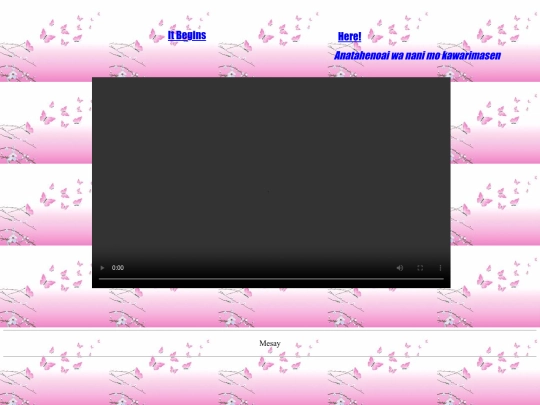The image size is (540, 405).
Task: Open the "It Begins" link
Action: 187,35
